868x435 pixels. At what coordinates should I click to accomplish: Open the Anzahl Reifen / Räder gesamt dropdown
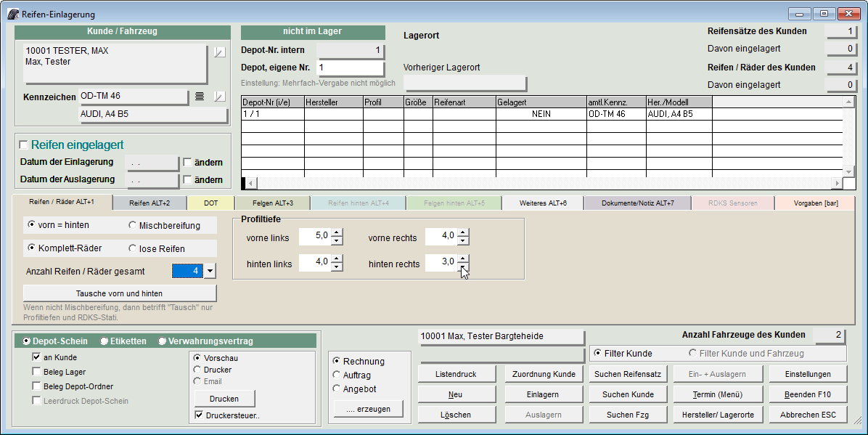click(210, 271)
